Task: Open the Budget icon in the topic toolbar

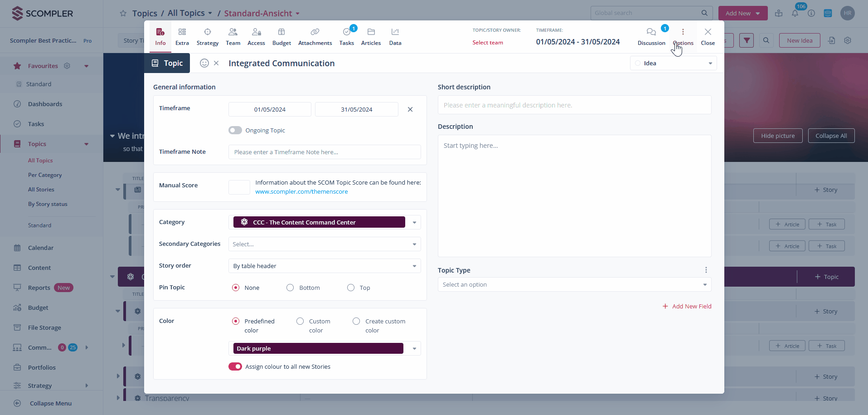Action: click(281, 32)
